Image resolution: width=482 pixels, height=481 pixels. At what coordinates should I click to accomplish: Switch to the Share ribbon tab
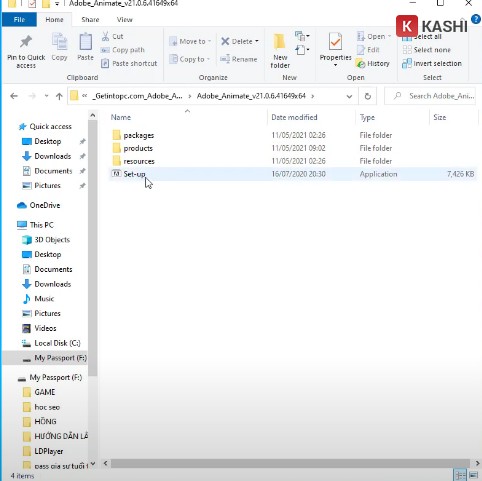(x=90, y=20)
